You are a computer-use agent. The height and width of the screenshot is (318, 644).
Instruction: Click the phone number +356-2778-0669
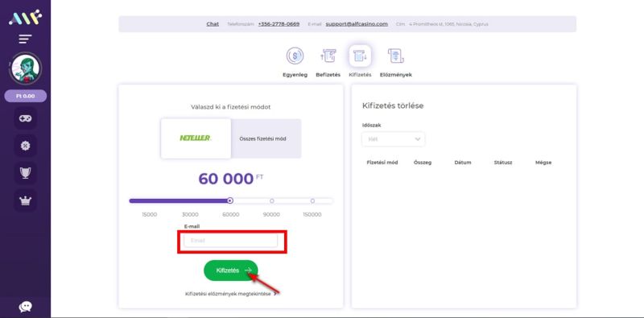pos(279,24)
